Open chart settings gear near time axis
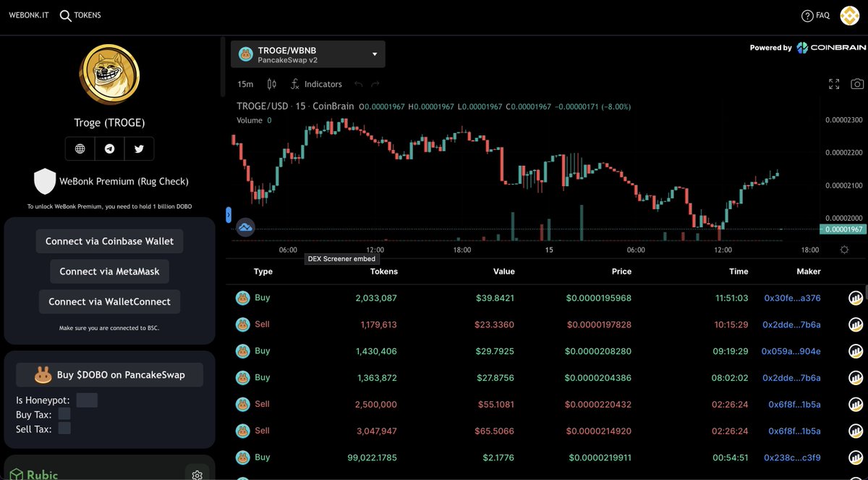 844,250
